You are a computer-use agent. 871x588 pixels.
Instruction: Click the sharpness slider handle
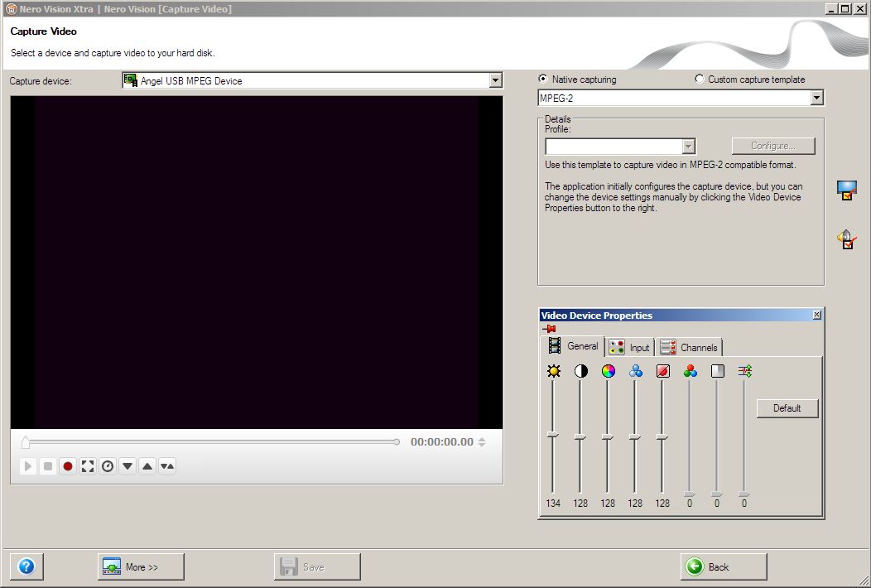click(x=662, y=437)
